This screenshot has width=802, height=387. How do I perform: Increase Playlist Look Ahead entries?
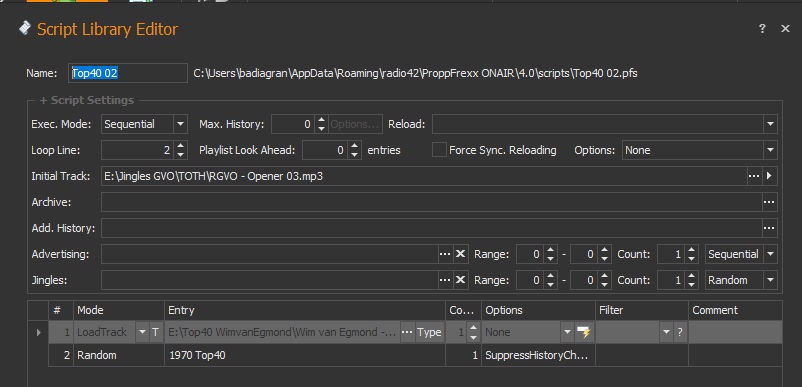tap(355, 146)
